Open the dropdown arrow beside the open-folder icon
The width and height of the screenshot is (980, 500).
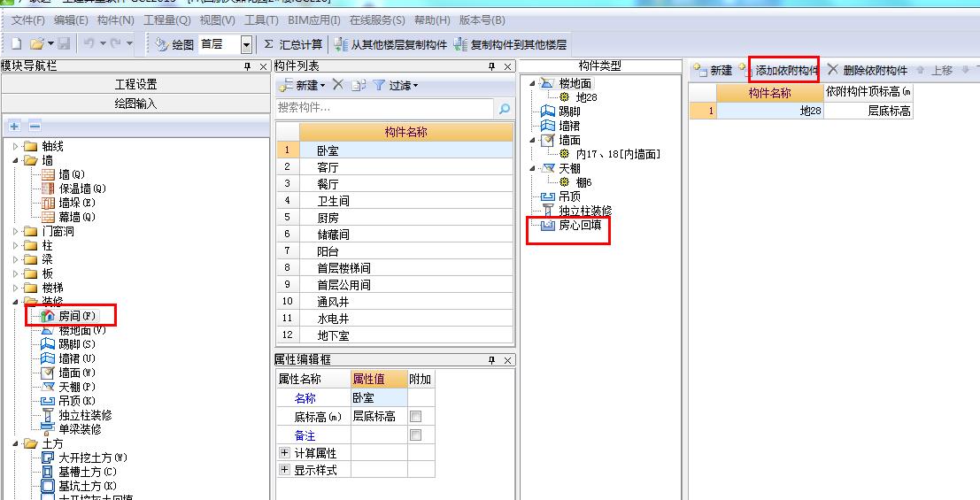tap(50, 44)
